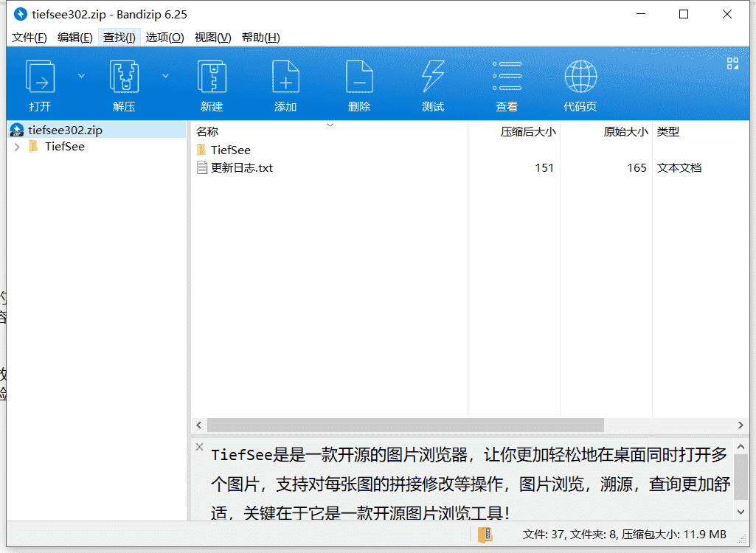Select the TiefSee folder name in file list
The height and width of the screenshot is (553, 756).
point(231,150)
